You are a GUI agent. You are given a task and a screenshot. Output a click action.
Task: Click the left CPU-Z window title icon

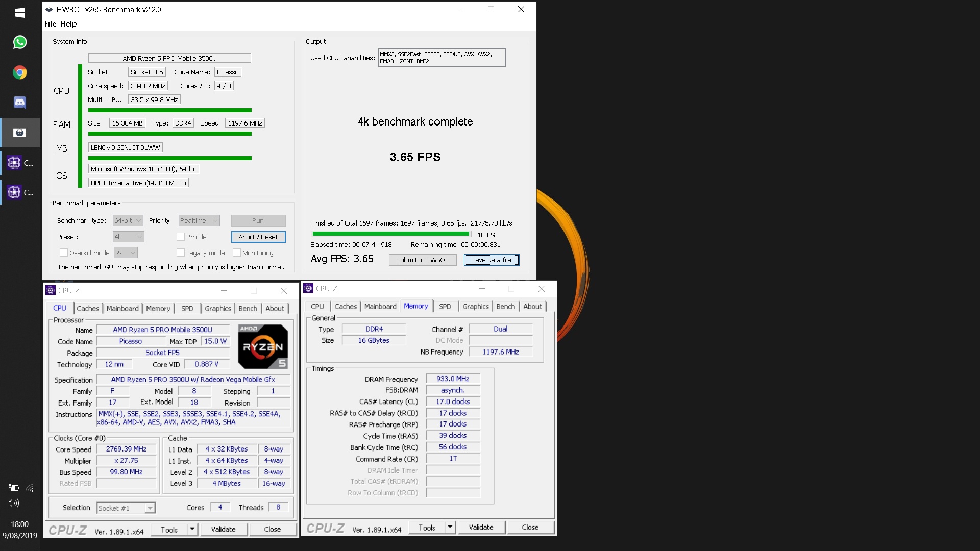coord(51,290)
